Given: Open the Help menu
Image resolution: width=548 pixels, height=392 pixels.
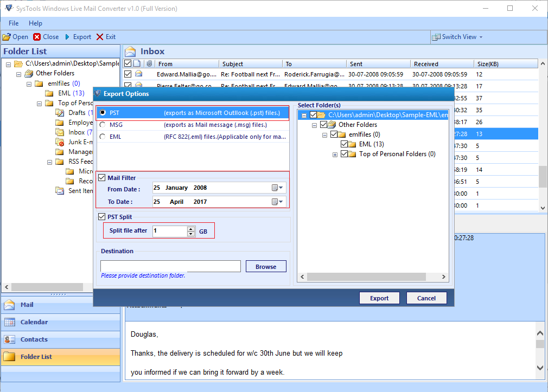Looking at the screenshot, I should 35,23.
